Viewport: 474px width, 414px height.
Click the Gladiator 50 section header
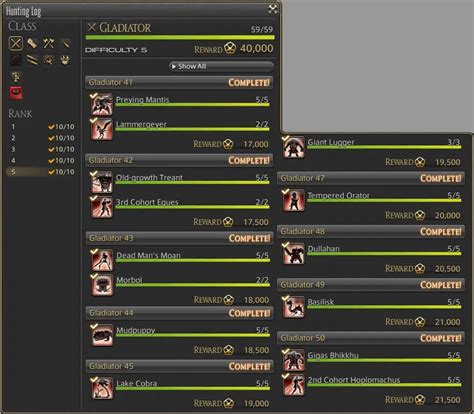coord(371,338)
